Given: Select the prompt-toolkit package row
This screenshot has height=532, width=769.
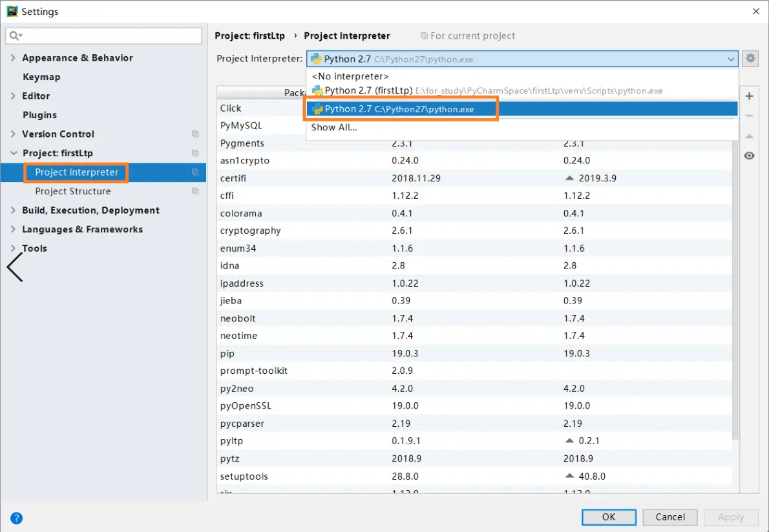Looking at the screenshot, I should point(475,371).
